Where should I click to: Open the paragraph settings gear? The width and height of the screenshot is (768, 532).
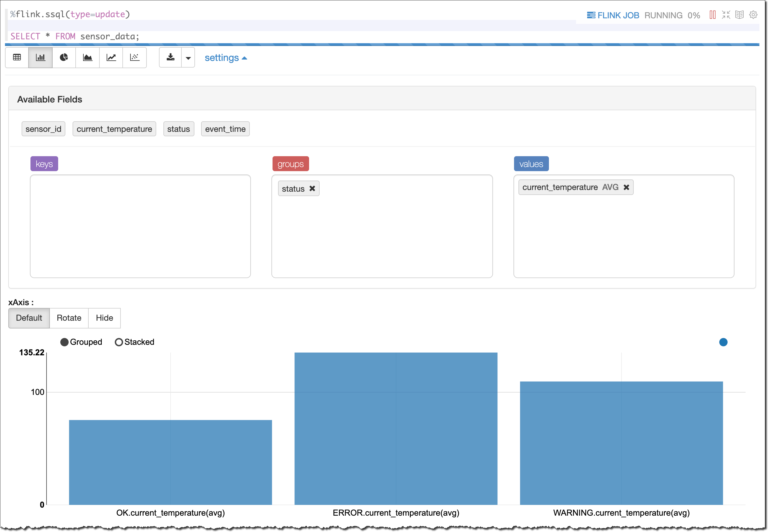point(753,15)
